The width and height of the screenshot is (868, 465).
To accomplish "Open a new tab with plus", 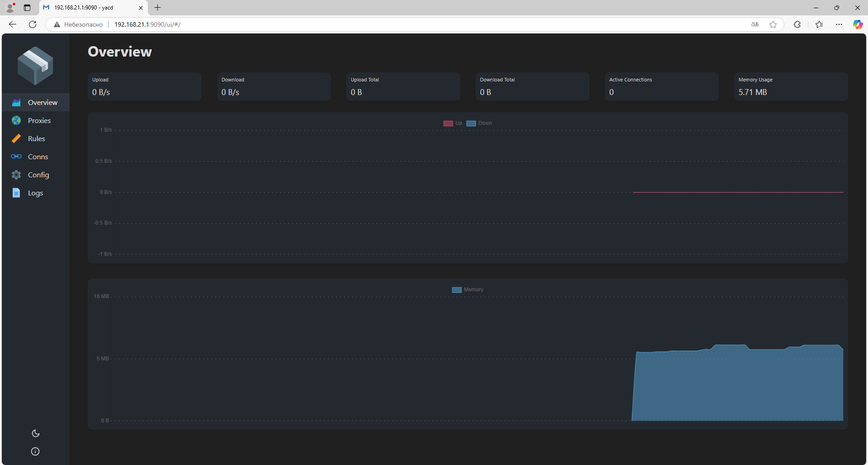I will pyautogui.click(x=157, y=8).
